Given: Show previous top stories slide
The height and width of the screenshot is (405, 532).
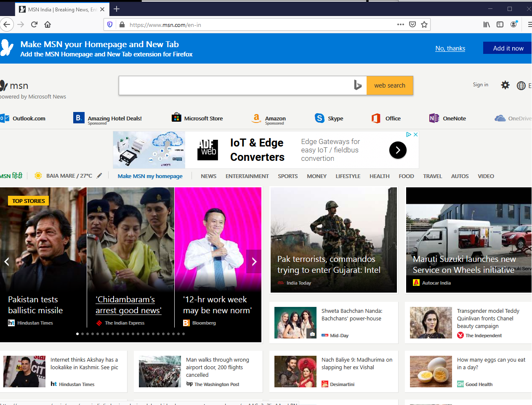Looking at the screenshot, I should 7,261.
